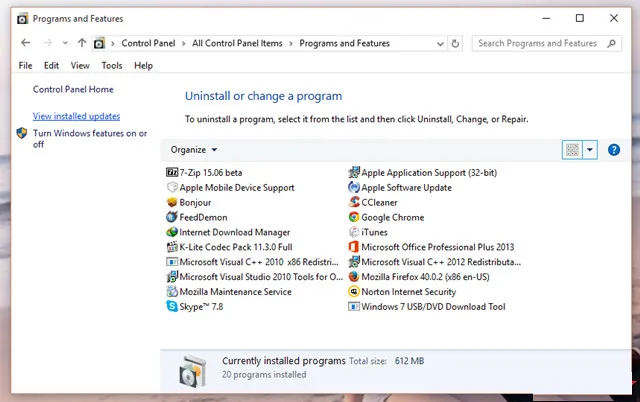Select the K-Lite Codec Pack 11.3.0 Full text
This screenshot has height=402, width=640.
tap(236, 247)
